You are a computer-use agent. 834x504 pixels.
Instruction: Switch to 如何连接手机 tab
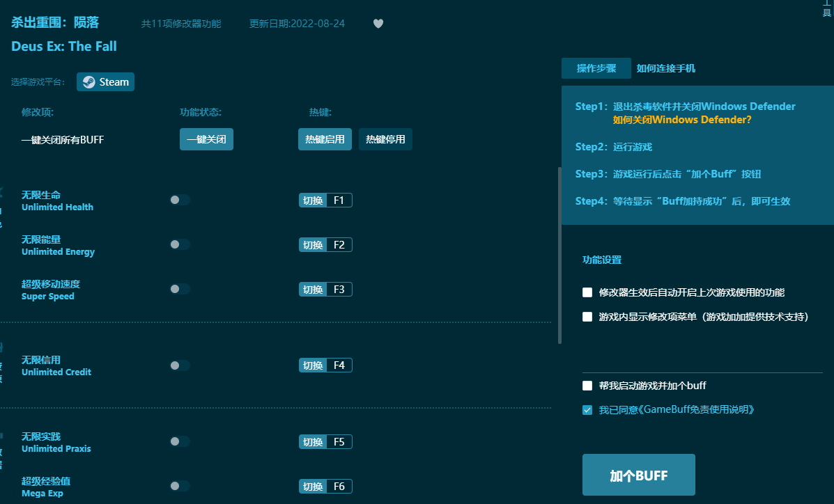[665, 68]
